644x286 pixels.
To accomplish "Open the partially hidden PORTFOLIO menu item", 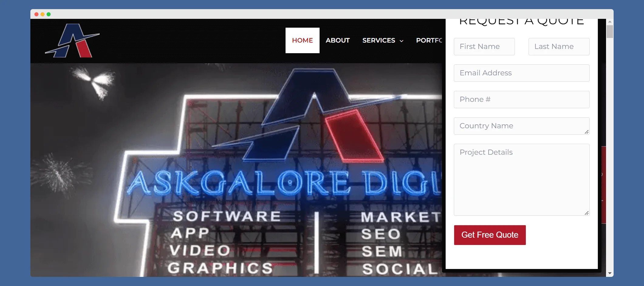I will tap(429, 40).
